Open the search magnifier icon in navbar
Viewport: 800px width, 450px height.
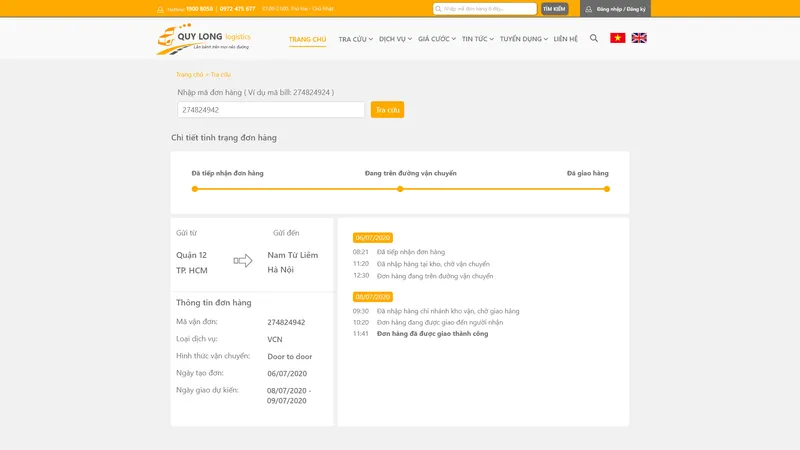point(594,38)
